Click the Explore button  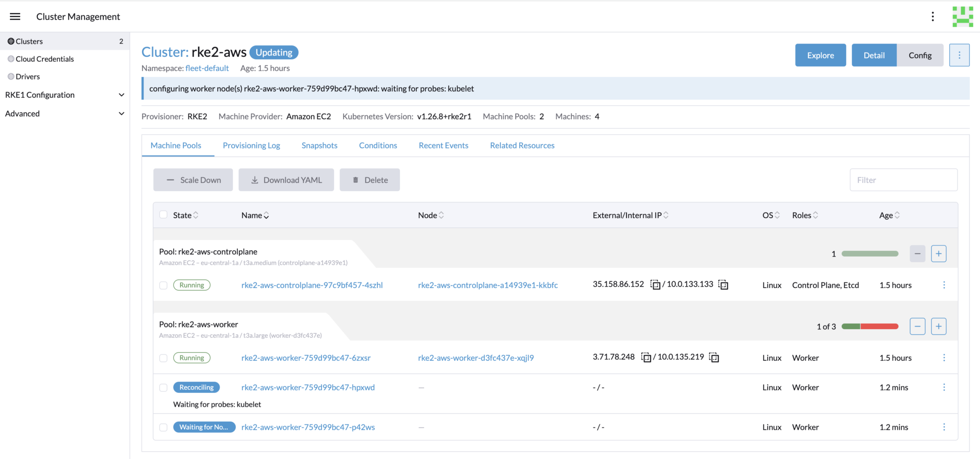820,56
